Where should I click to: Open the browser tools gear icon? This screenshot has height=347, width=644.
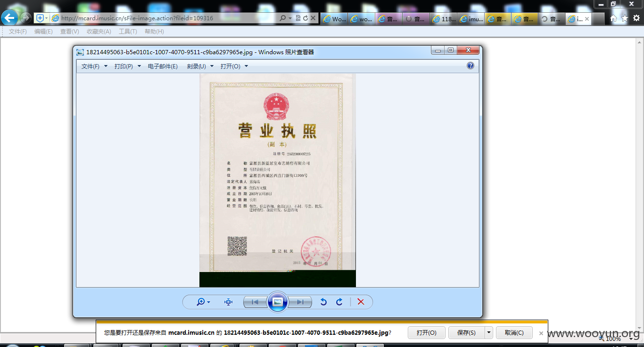click(636, 18)
